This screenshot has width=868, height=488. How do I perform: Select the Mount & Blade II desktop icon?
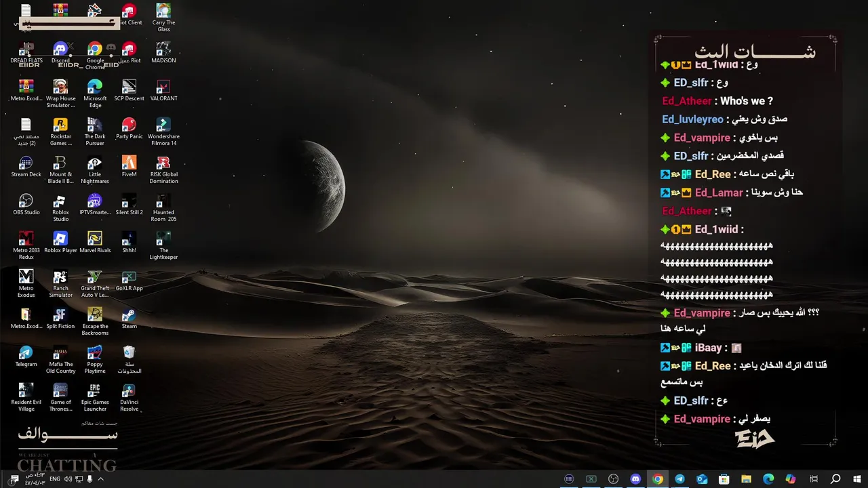click(x=60, y=169)
